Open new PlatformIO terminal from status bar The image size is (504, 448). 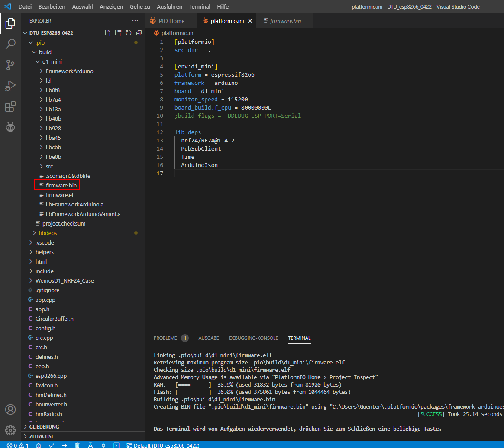point(116,445)
